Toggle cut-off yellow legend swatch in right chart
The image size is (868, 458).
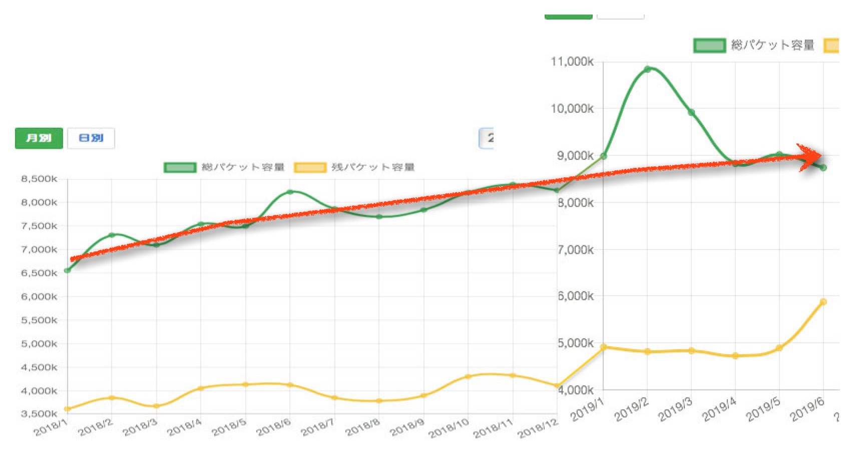831,46
